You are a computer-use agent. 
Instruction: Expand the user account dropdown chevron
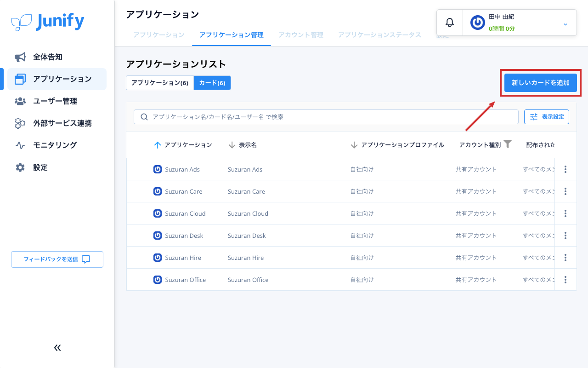click(x=565, y=24)
